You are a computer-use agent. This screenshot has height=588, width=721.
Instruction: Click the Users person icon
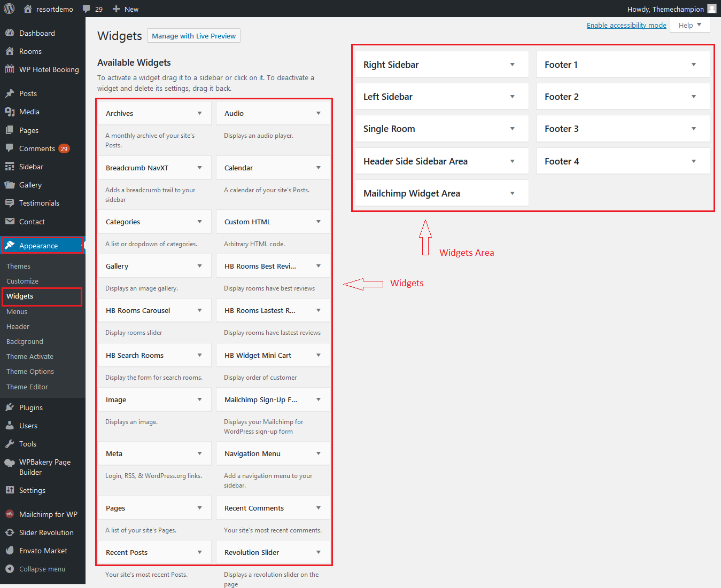[x=10, y=426]
